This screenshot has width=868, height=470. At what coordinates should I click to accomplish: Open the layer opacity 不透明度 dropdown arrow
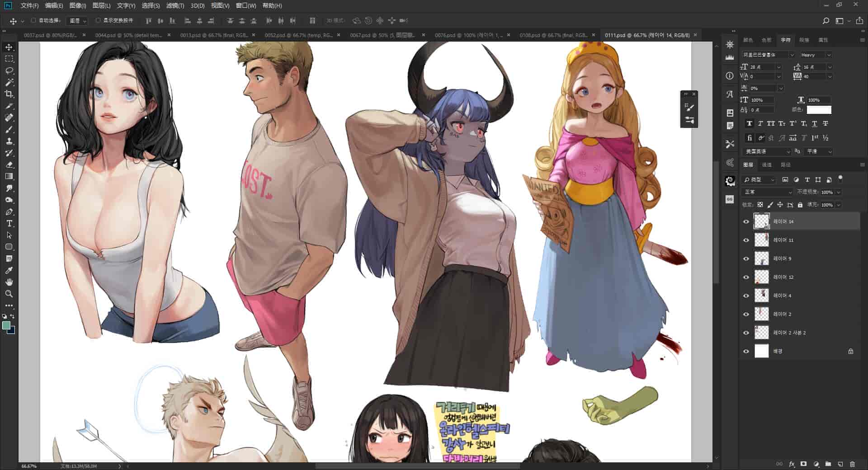(838, 192)
